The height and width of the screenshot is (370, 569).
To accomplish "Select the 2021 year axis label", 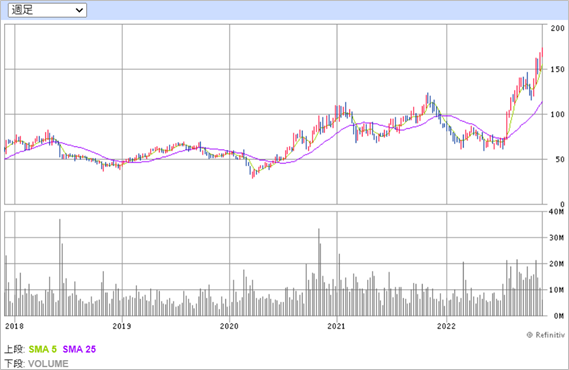I will tap(336, 326).
